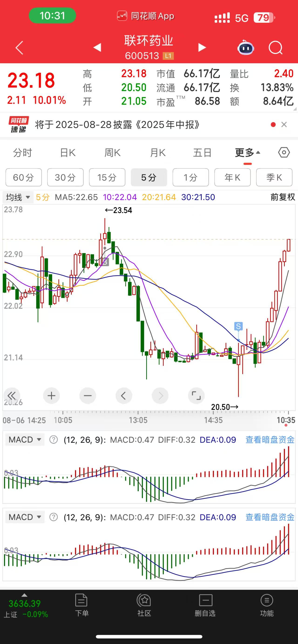Switch to the 分时 tab
This screenshot has height=644, width=298.
point(23,153)
